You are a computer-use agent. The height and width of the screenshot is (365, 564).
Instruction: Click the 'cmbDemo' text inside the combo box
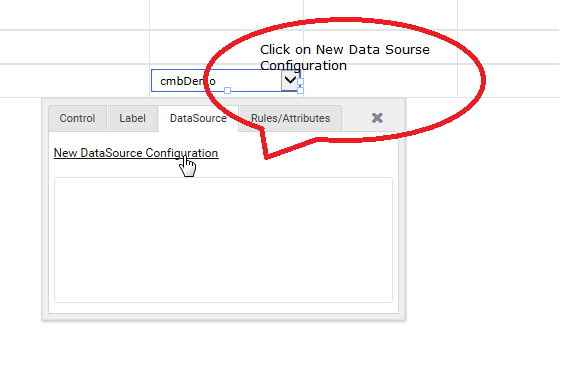click(x=188, y=81)
